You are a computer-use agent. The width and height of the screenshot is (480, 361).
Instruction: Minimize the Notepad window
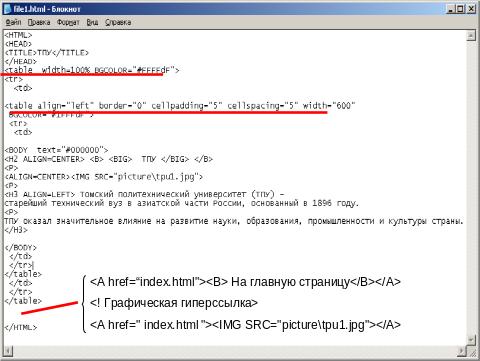pyautogui.click(x=451, y=9)
